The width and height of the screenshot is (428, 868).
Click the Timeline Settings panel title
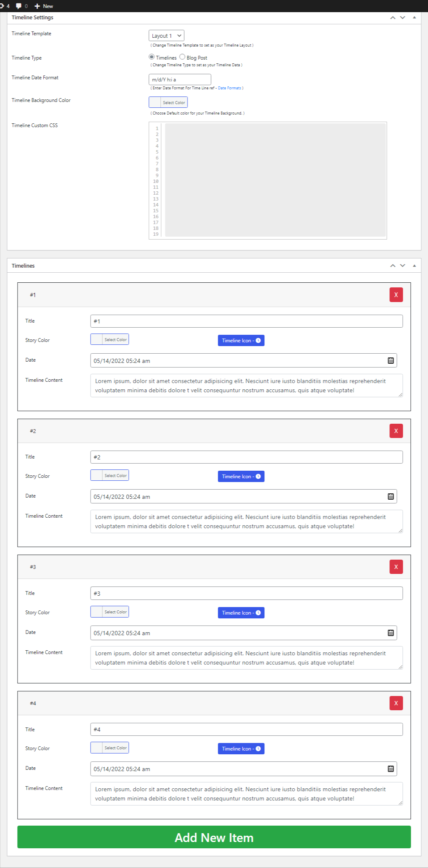click(x=32, y=18)
